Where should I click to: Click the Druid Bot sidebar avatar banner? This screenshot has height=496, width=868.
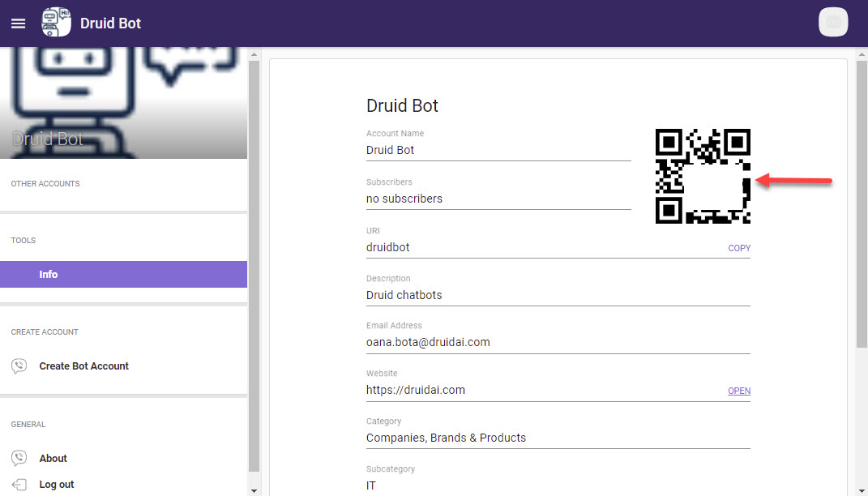(123, 103)
